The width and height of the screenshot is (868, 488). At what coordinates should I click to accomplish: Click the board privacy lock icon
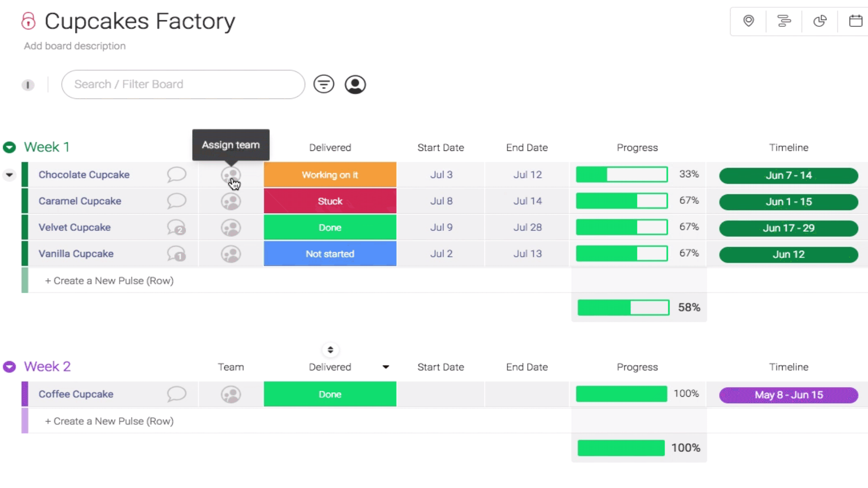[x=28, y=21]
